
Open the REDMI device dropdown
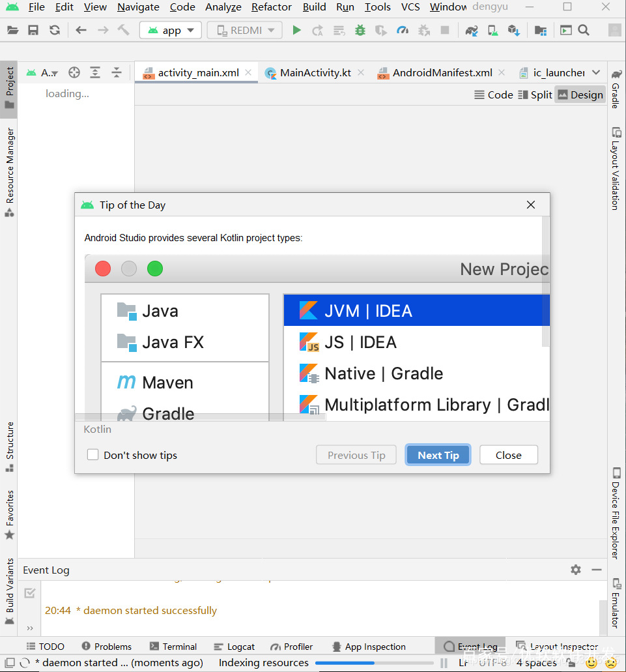tap(244, 31)
